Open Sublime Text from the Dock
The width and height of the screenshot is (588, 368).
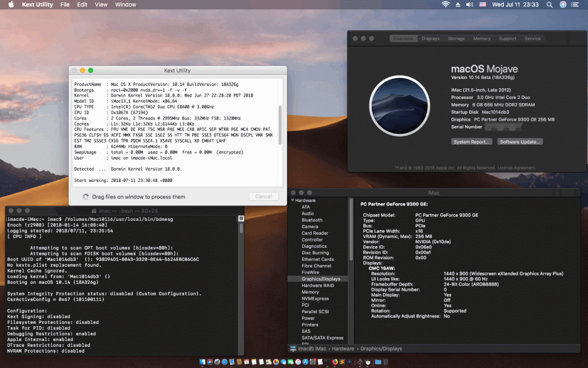coord(342,362)
